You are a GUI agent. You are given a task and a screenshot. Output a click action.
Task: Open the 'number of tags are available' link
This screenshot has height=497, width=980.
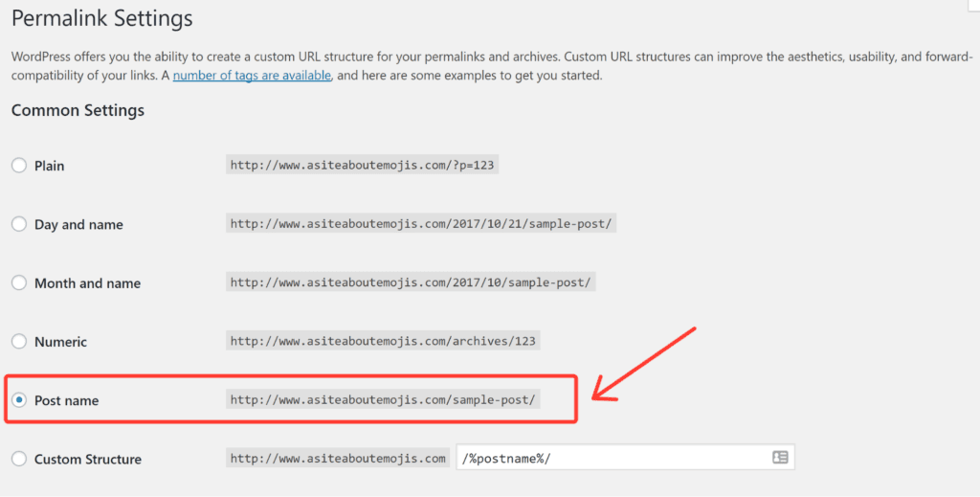pyautogui.click(x=252, y=76)
